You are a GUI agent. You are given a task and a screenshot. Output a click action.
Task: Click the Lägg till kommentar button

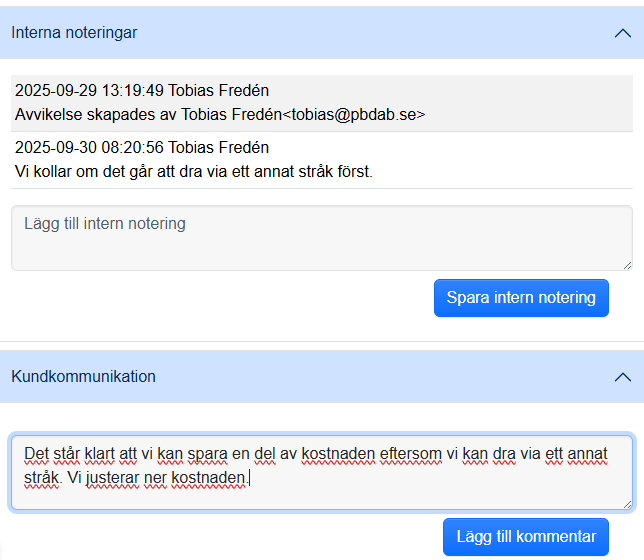(x=525, y=537)
